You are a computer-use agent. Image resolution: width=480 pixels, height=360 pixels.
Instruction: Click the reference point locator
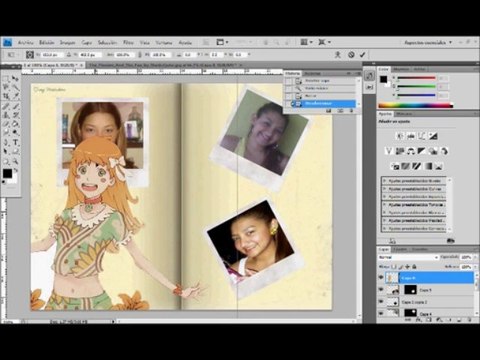pos(30,55)
